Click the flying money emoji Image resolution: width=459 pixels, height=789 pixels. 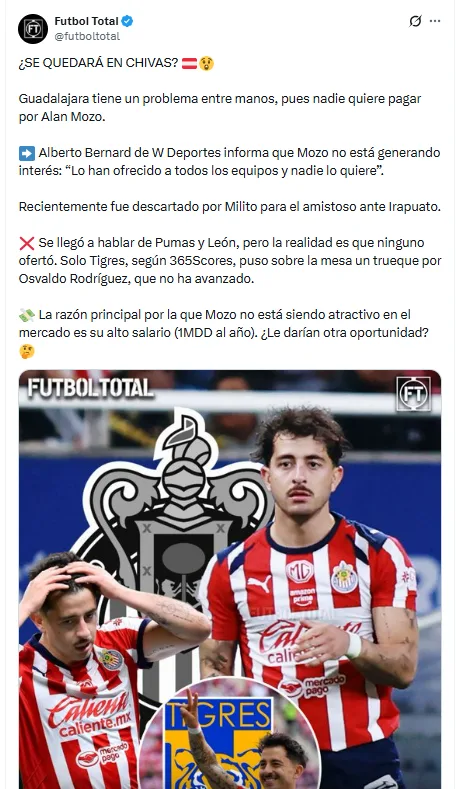[x=27, y=315]
